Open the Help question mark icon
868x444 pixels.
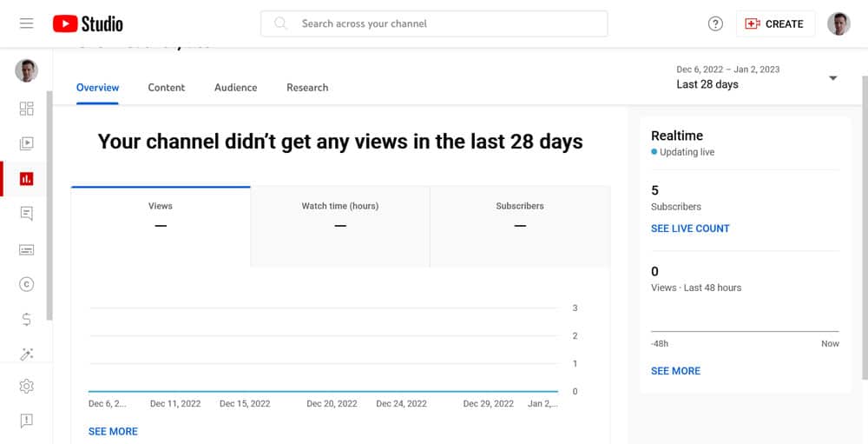(x=715, y=24)
